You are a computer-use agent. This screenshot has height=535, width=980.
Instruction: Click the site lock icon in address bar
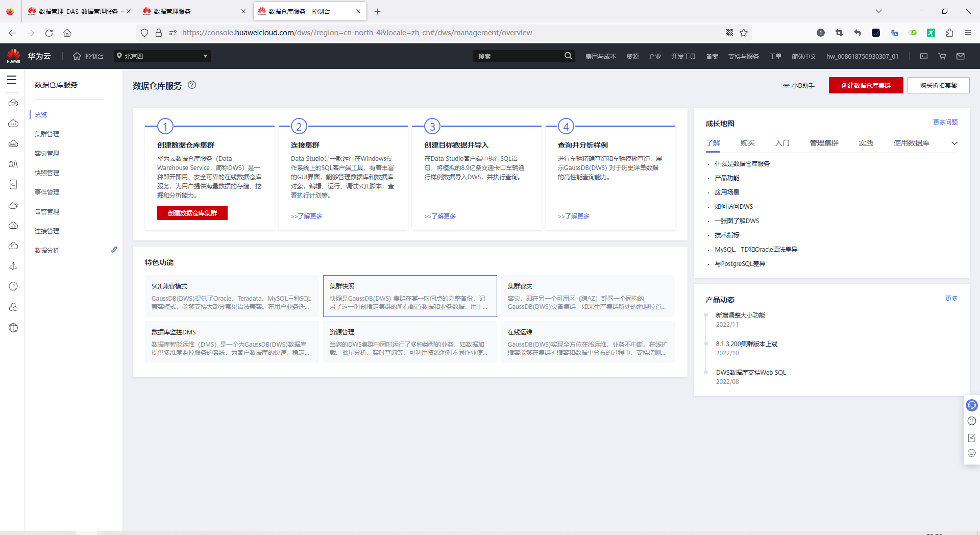159,33
